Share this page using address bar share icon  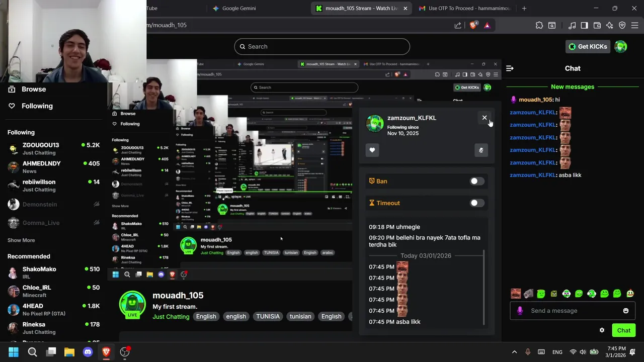click(458, 25)
